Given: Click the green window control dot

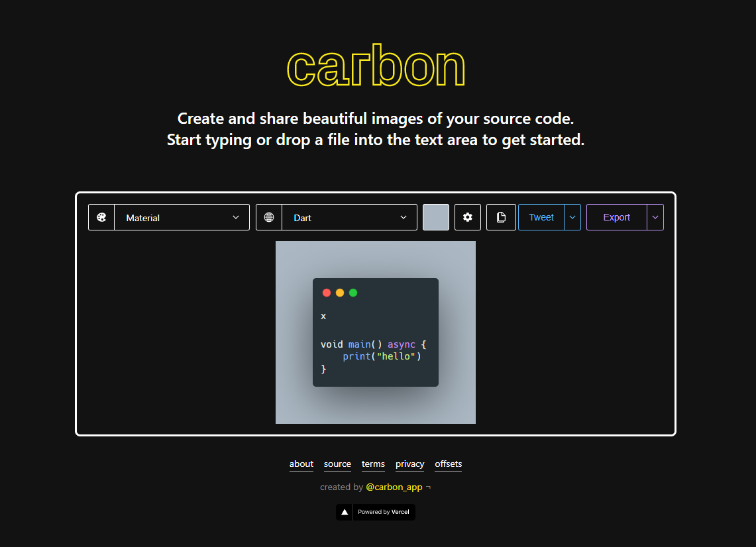Looking at the screenshot, I should point(353,293).
